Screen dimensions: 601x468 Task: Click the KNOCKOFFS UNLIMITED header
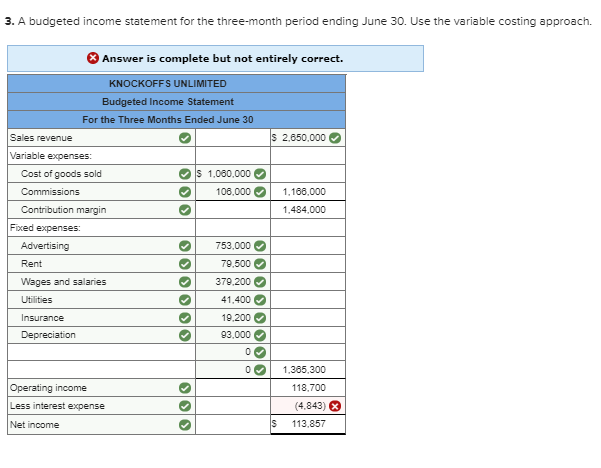point(176,84)
